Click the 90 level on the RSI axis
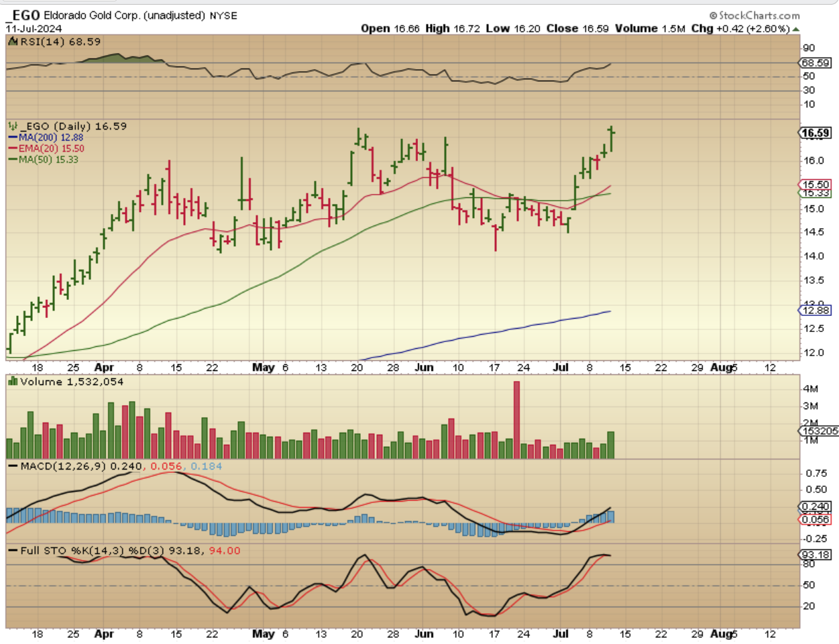Image resolution: width=839 pixels, height=644 pixels. point(809,48)
